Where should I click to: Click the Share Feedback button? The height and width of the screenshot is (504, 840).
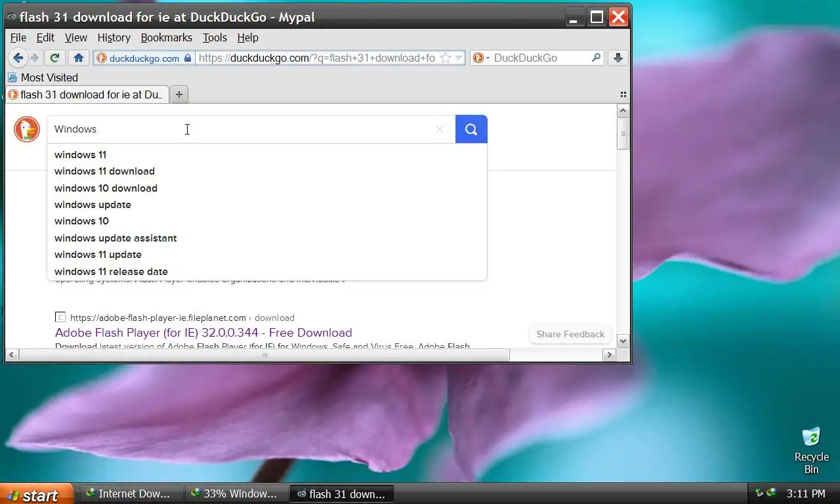(x=570, y=334)
